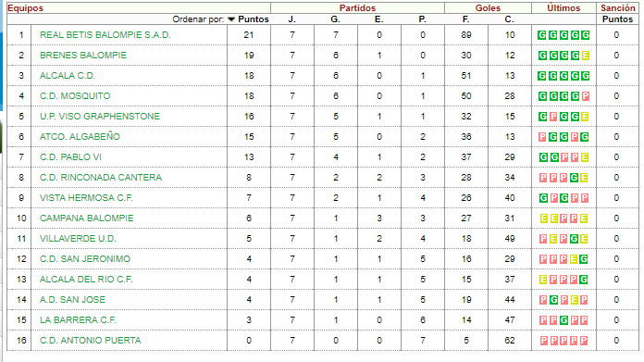Click first yellow E icon in Alcala del Rio row
The height and width of the screenshot is (362, 644).
coord(543,280)
